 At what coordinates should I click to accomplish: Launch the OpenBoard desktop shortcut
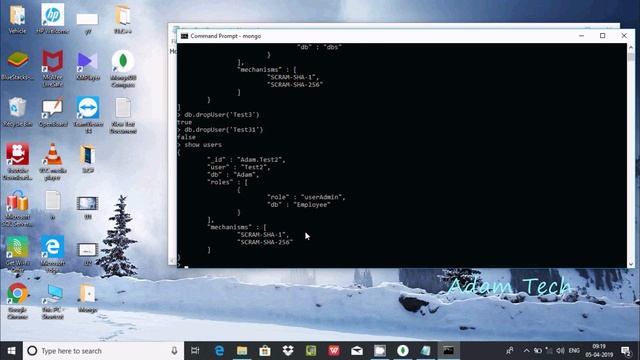tap(53, 112)
